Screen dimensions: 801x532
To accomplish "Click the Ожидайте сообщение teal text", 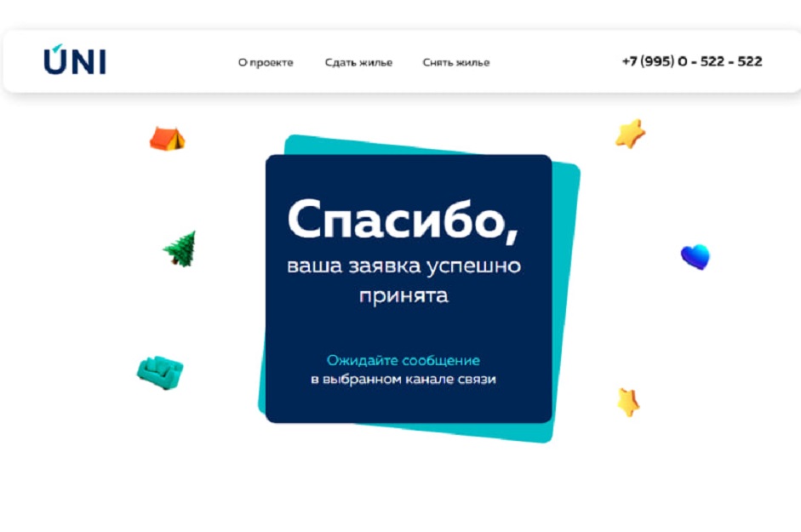I will click(x=403, y=360).
